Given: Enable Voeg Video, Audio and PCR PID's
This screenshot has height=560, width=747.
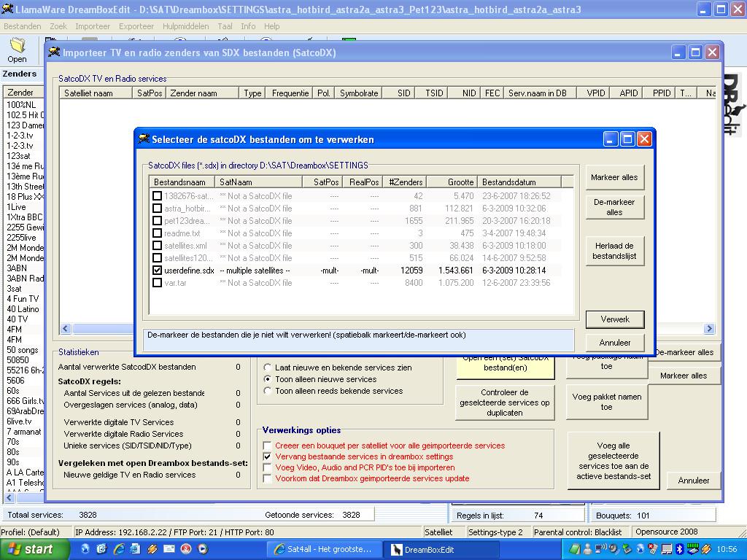Looking at the screenshot, I should coord(268,467).
